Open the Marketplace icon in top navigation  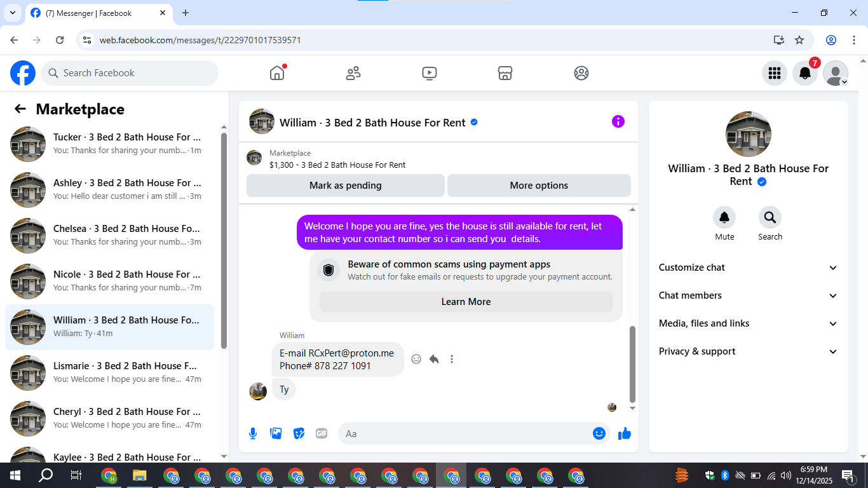tap(505, 73)
